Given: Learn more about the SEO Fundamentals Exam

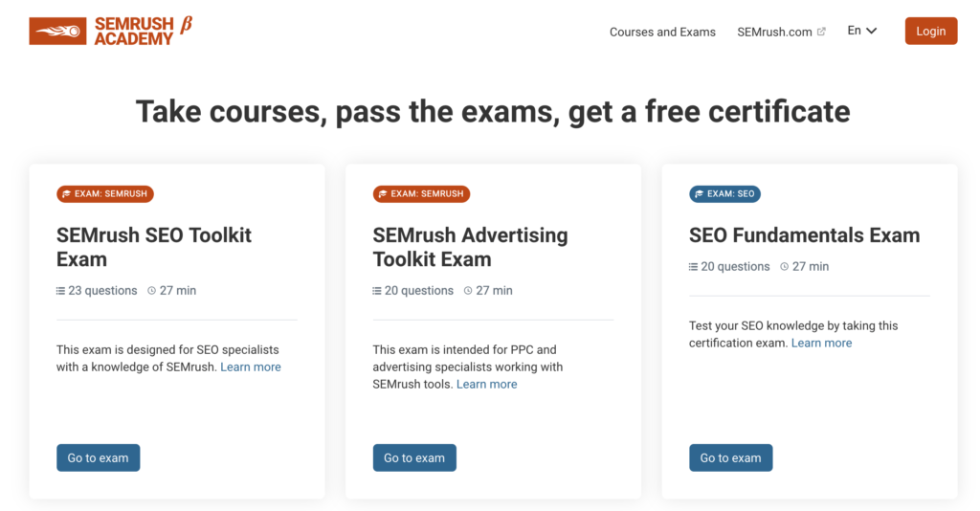Looking at the screenshot, I should [821, 343].
